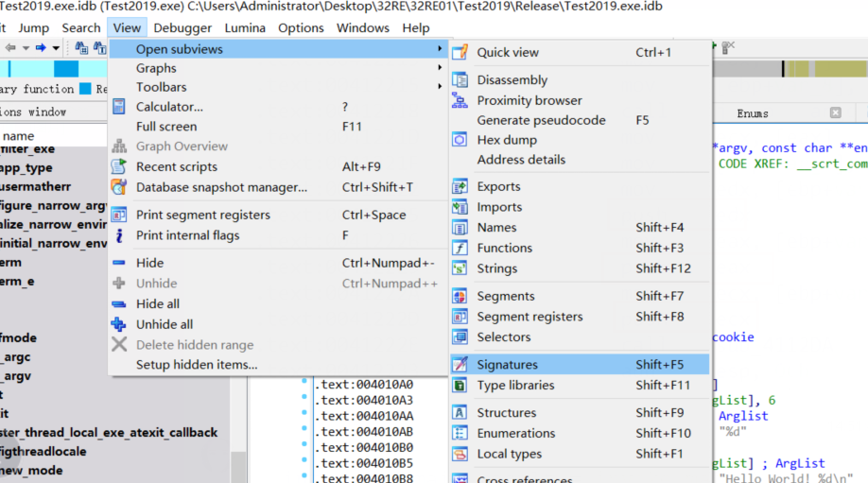Open the Search menu
This screenshot has height=483, width=868.
[x=80, y=27]
